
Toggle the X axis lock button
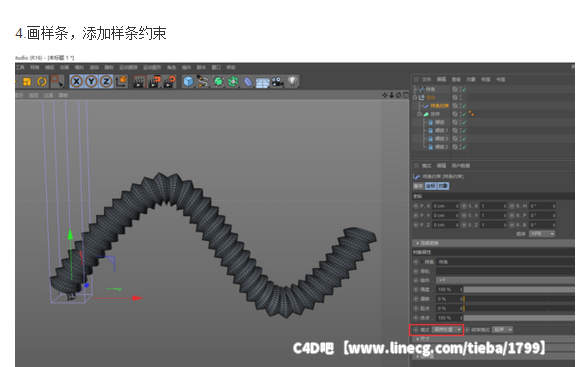pyautogui.click(x=76, y=81)
